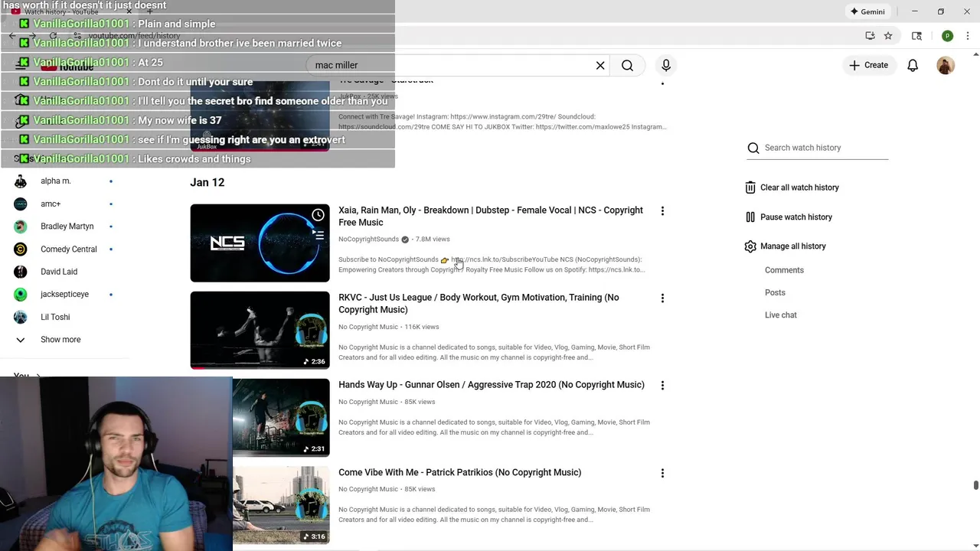Bookmark this page with star icon
The height and width of the screenshot is (551, 980).
[x=888, y=35]
